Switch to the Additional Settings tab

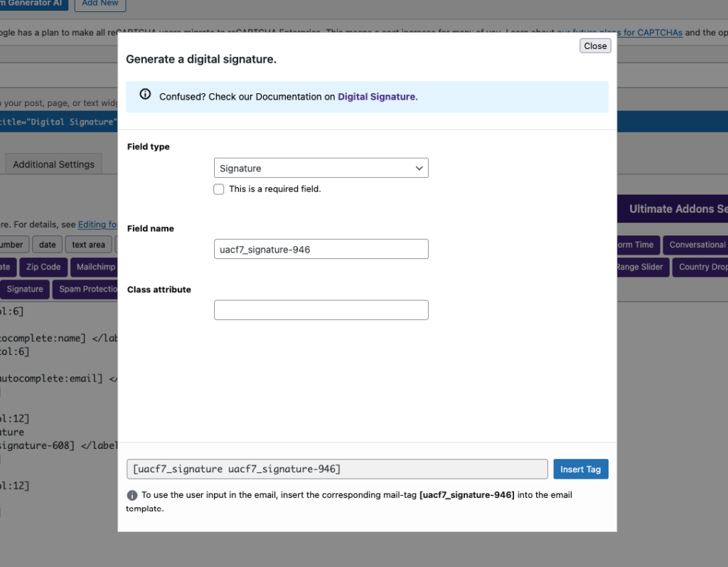[x=53, y=164]
